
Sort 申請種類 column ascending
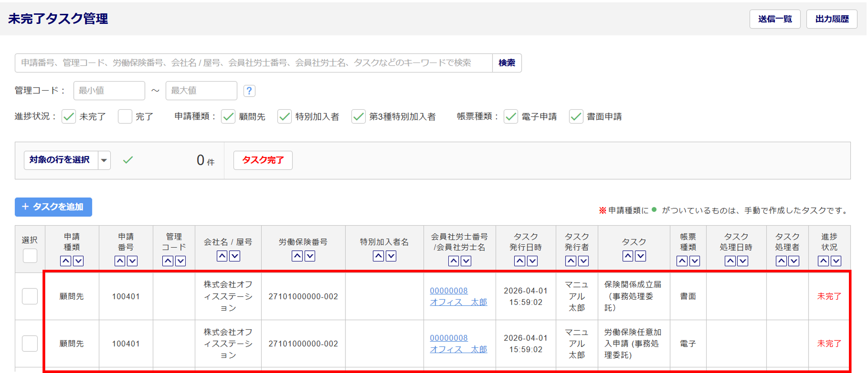tap(66, 261)
